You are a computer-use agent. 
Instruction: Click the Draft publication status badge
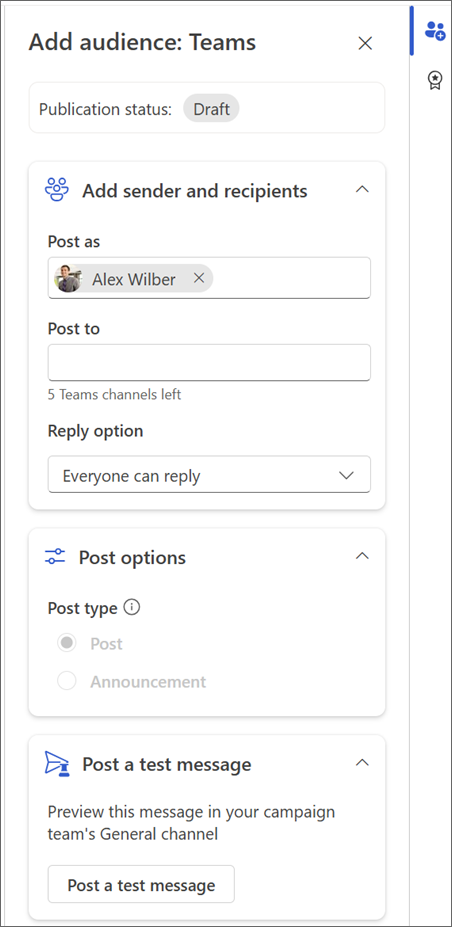(212, 109)
